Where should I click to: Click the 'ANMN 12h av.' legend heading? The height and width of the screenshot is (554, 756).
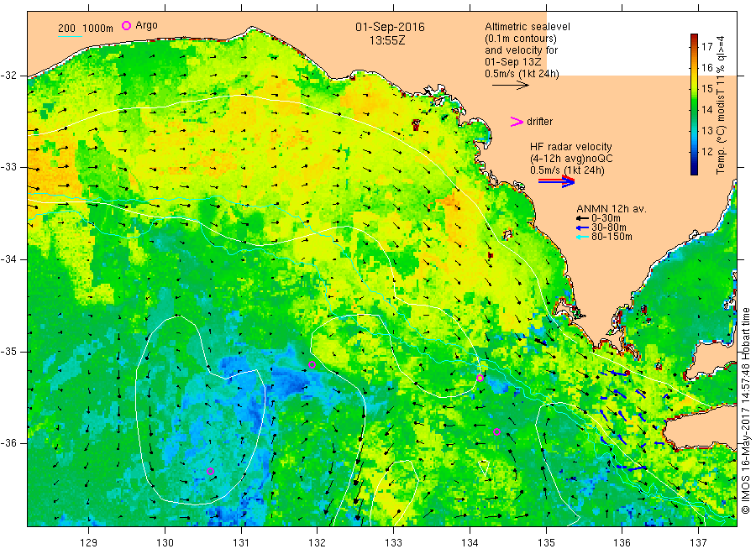tap(612, 209)
